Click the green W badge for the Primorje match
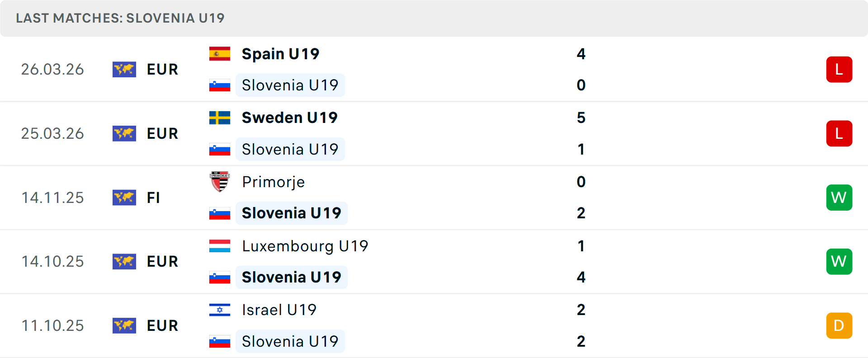The width and height of the screenshot is (868, 358). [839, 198]
